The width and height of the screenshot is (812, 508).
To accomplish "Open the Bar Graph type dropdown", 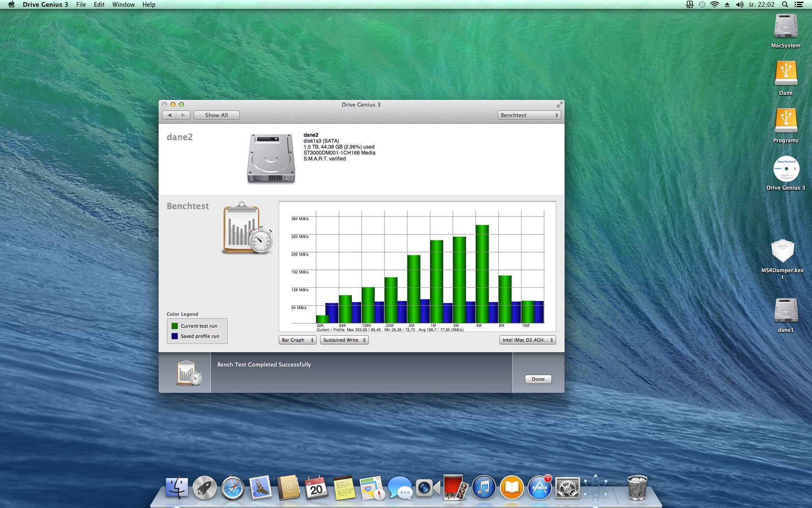I will tap(298, 340).
